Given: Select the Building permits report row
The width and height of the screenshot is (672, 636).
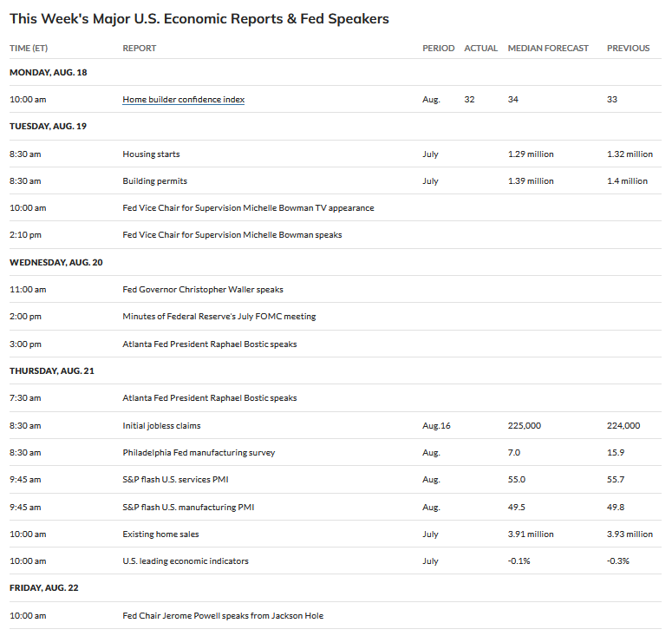Looking at the screenshot, I should tap(336, 181).
